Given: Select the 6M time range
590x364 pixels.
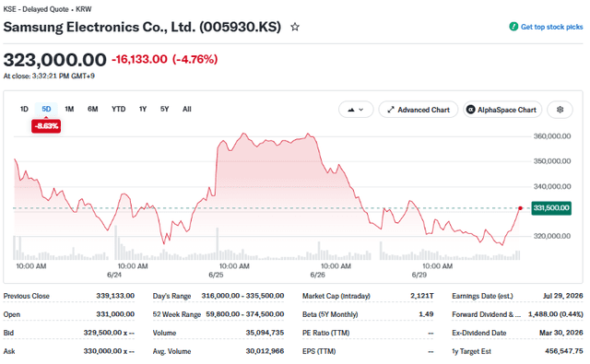Looking at the screenshot, I should tap(92, 109).
